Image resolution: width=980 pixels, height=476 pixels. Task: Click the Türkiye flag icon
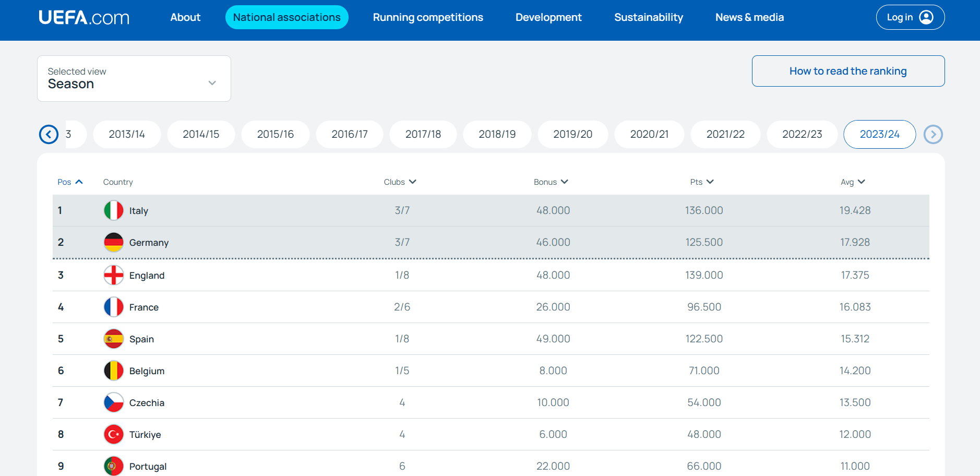pyautogui.click(x=114, y=435)
